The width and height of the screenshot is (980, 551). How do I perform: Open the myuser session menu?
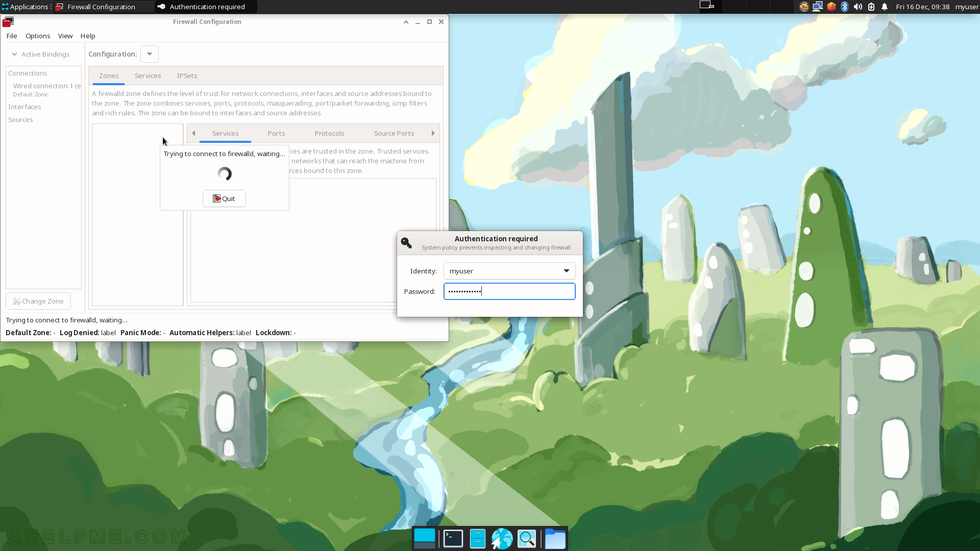click(x=967, y=7)
